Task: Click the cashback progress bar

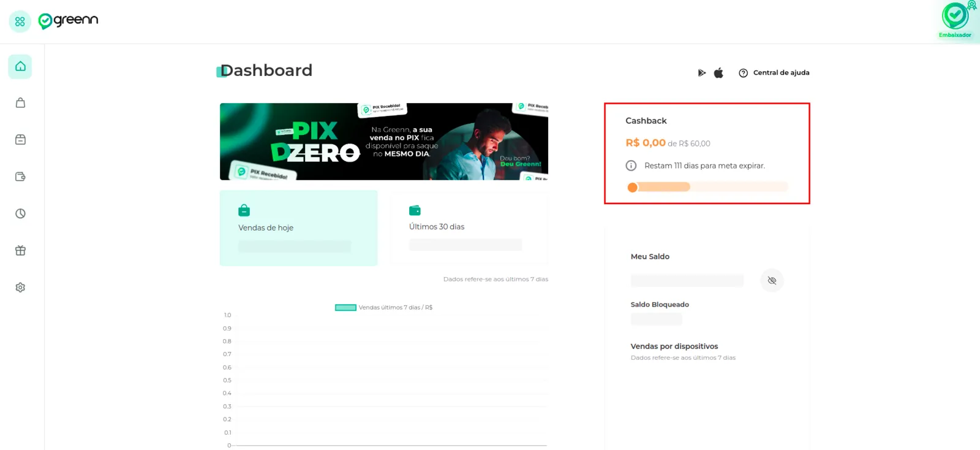Action: [x=707, y=187]
